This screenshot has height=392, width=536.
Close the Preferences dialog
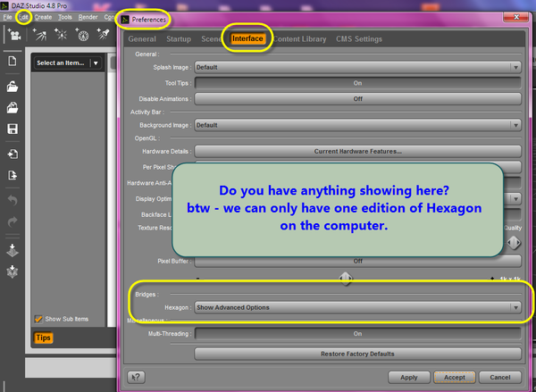point(516,17)
